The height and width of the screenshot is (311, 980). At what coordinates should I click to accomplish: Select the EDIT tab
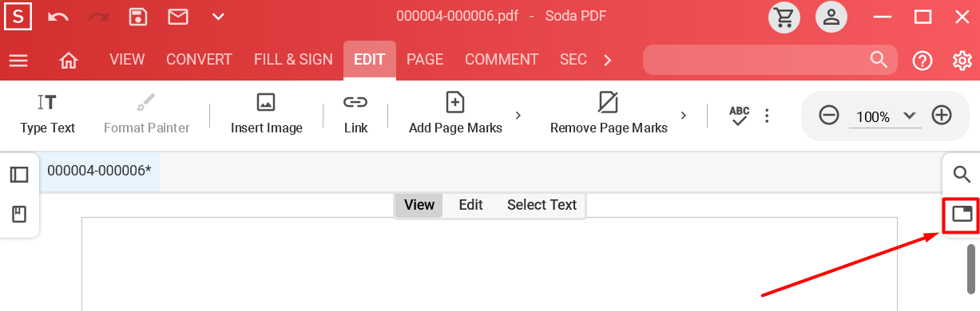coord(370,60)
